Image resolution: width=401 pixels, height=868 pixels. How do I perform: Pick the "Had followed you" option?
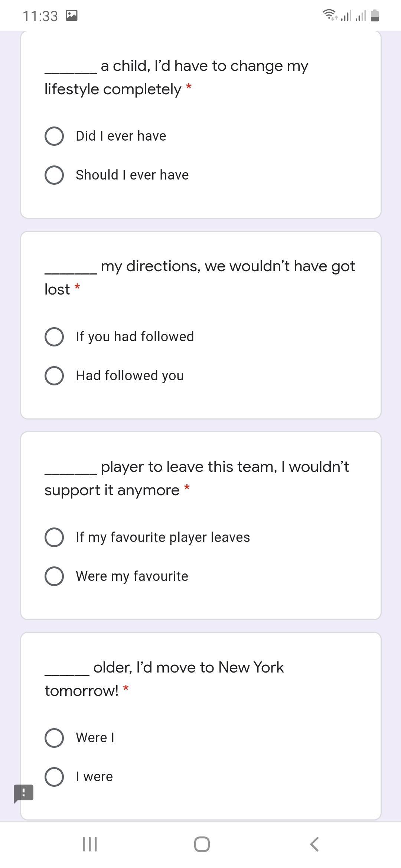pyautogui.click(x=54, y=376)
